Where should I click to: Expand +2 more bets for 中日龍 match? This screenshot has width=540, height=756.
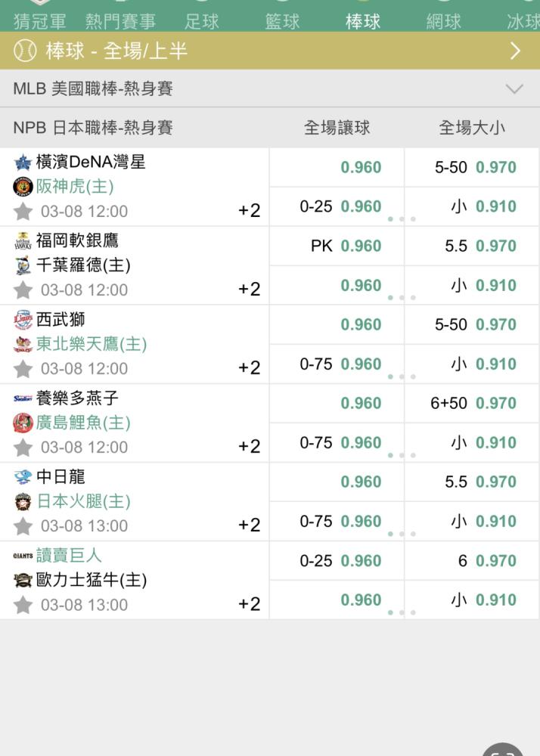pos(249,525)
